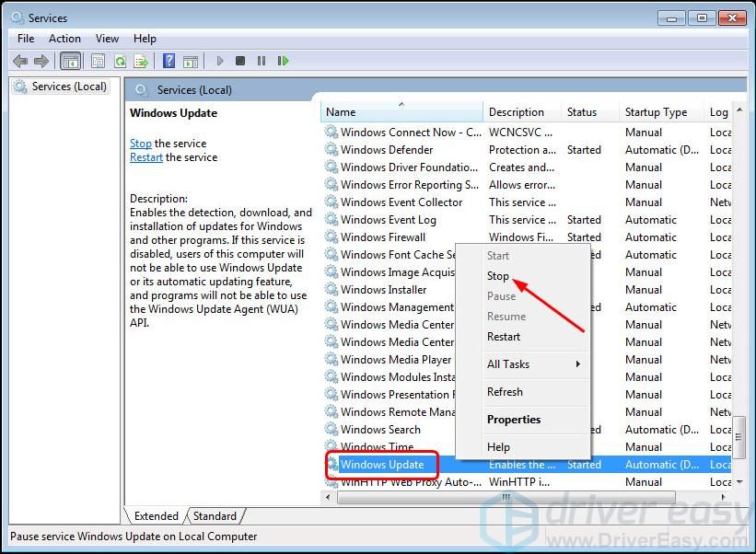Click the gear icon next to Windows Search
This screenshot has width=756, height=554.
tap(331, 429)
